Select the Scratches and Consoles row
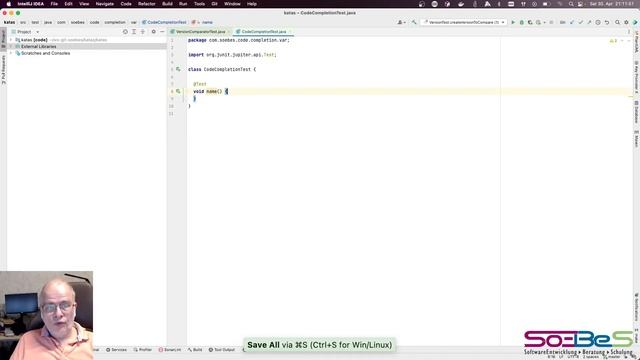This screenshot has height=360, width=640. 87,53
